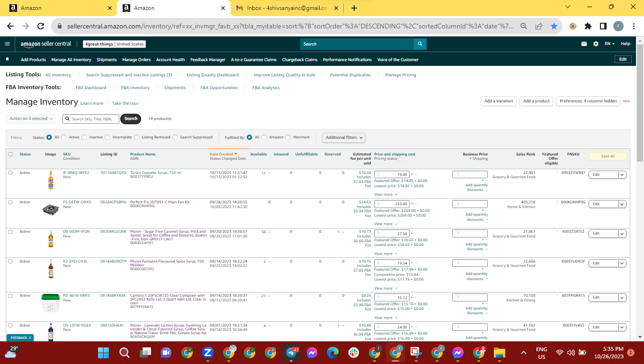Click the Add a product button
Image resolution: width=644 pixels, height=364 pixels.
click(537, 101)
